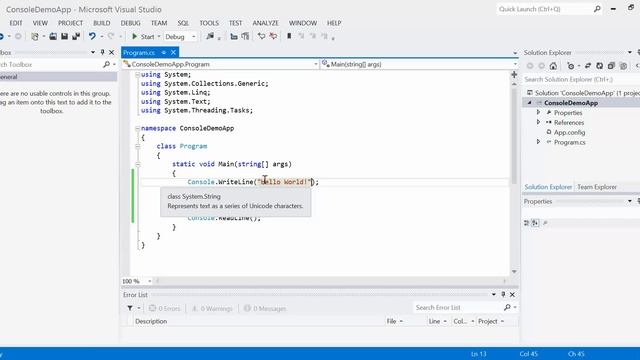Click the editor horizontal scrollbar
The image size is (640, 360).
[x=331, y=281]
